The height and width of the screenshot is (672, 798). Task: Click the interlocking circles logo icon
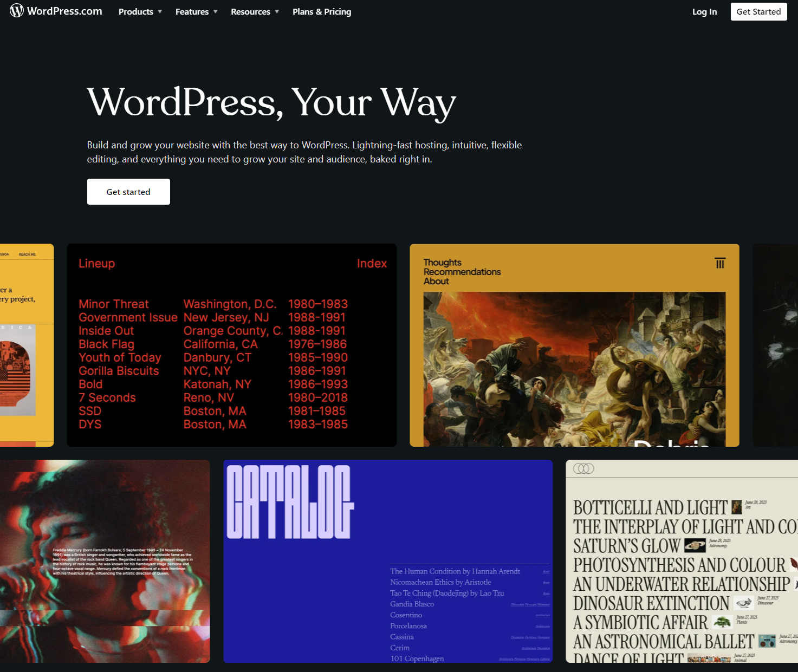tap(583, 468)
